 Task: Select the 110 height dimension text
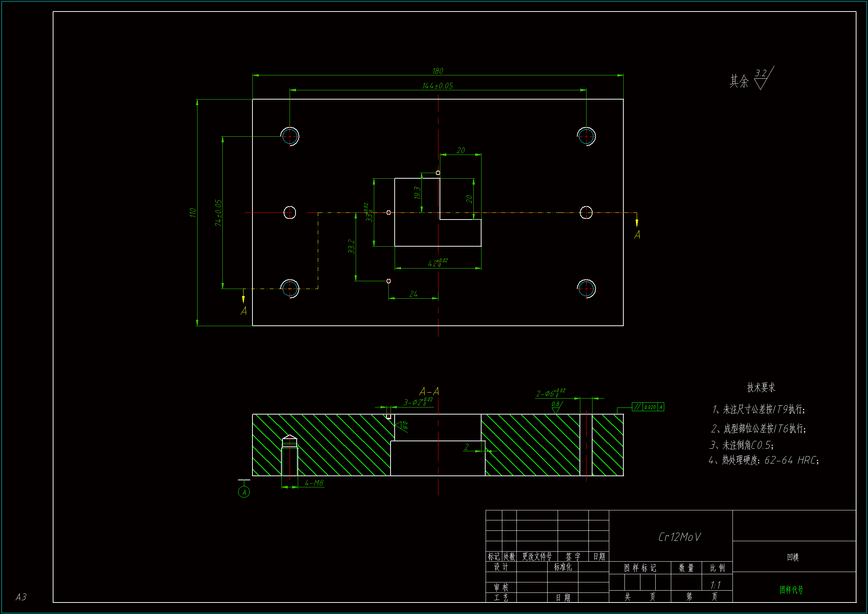coord(193,212)
